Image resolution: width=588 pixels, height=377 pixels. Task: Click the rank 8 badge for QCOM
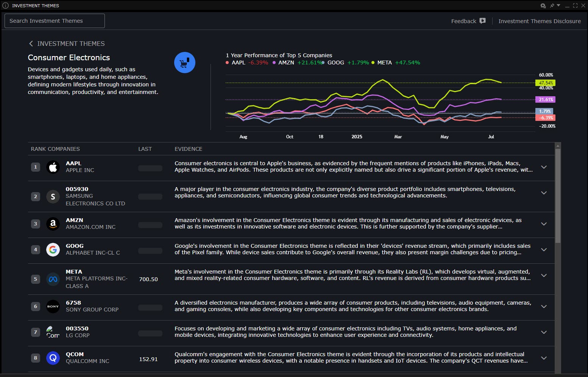point(36,358)
